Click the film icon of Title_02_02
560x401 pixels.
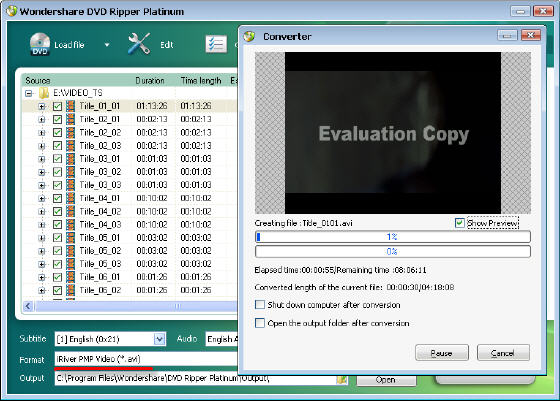click(x=71, y=132)
